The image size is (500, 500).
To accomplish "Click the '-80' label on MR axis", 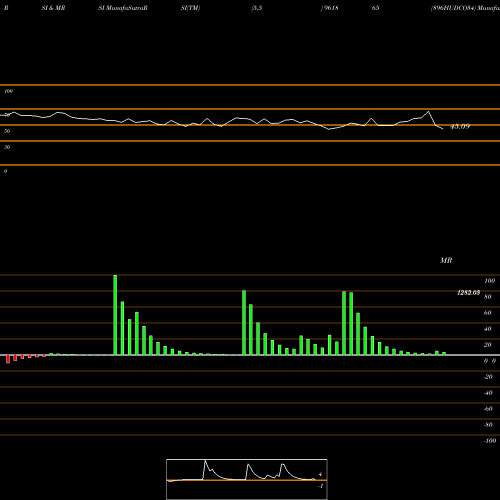I will 488,425.
